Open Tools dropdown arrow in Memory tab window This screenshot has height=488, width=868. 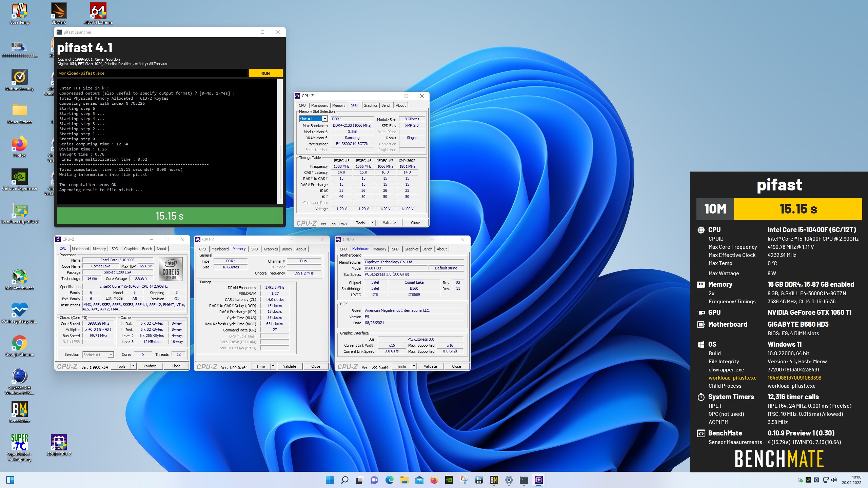pos(273,366)
